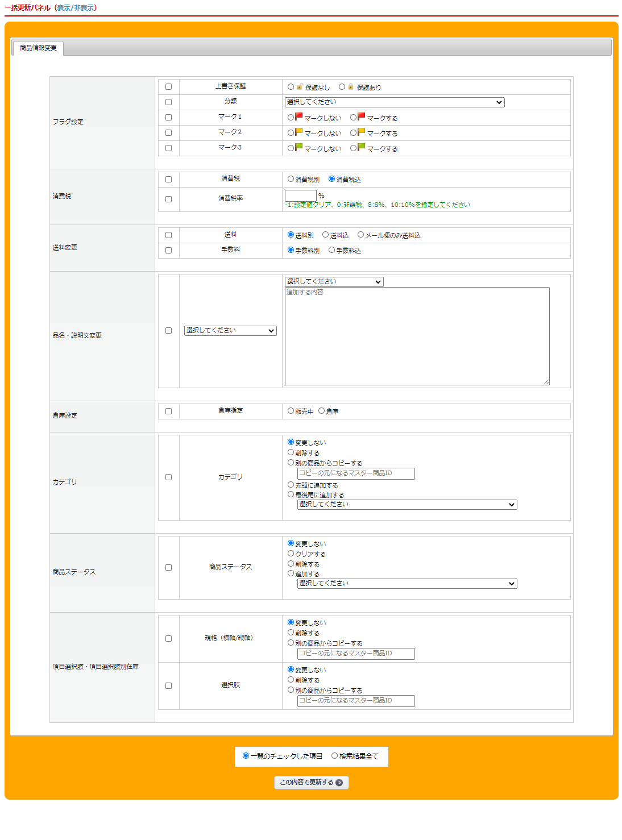Tick the 商品ステータス row checkbox
This screenshot has height=840, width=622.
point(168,568)
